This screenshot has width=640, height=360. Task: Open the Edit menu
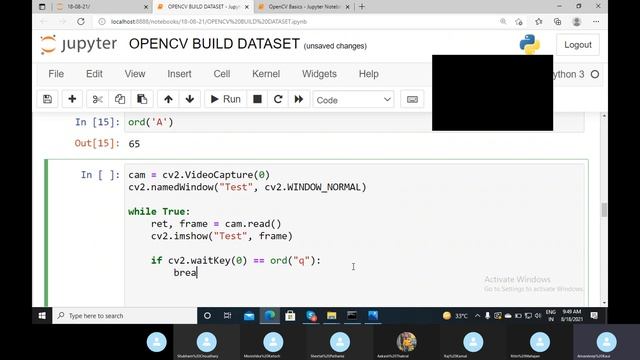[94, 74]
